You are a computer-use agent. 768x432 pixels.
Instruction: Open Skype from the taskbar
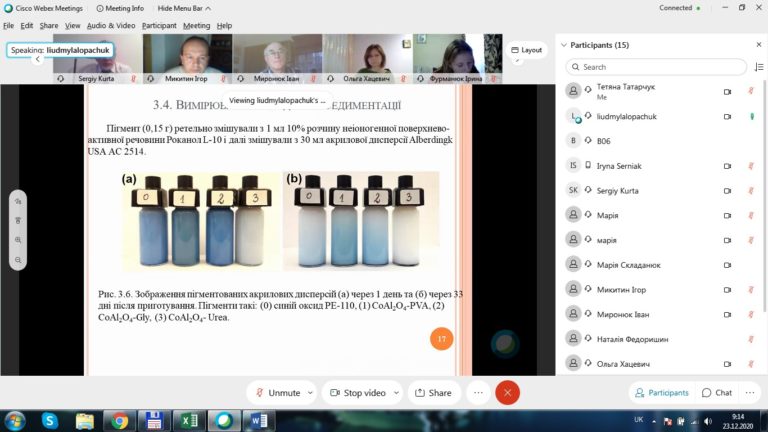pyautogui.click(x=49, y=421)
